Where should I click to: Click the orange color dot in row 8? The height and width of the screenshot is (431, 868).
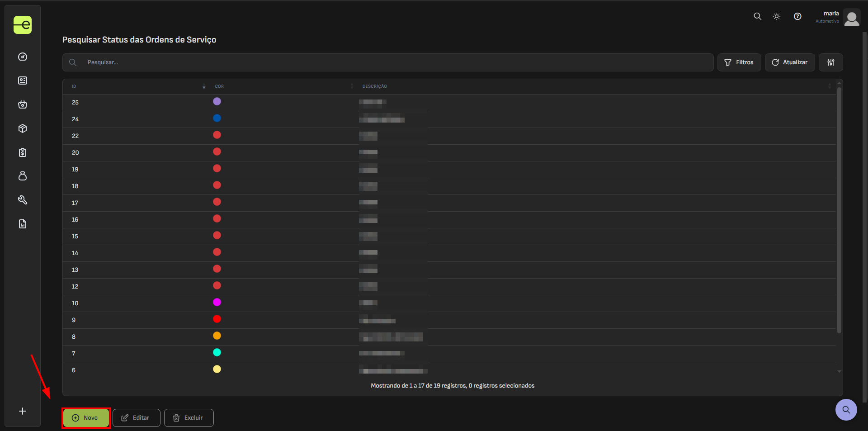[217, 336]
